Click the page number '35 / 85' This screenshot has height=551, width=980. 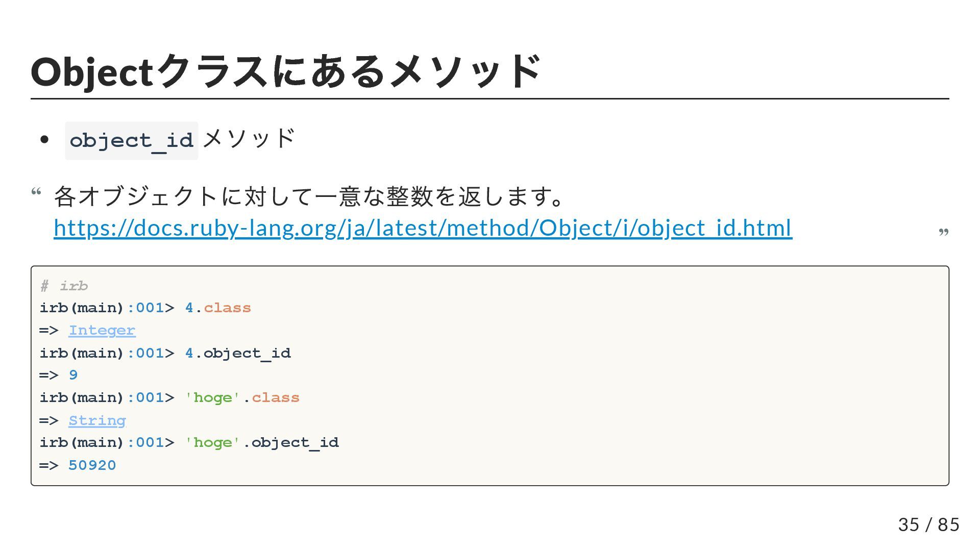(x=928, y=524)
